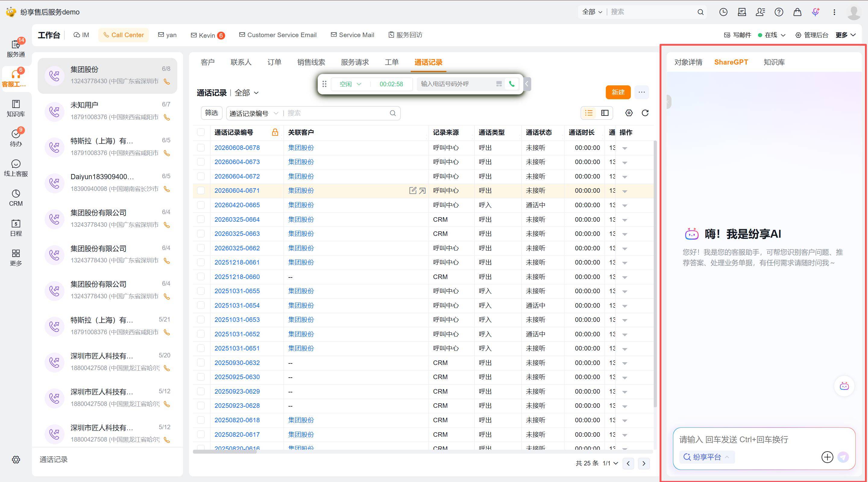Open table column settings icon

[x=629, y=113]
